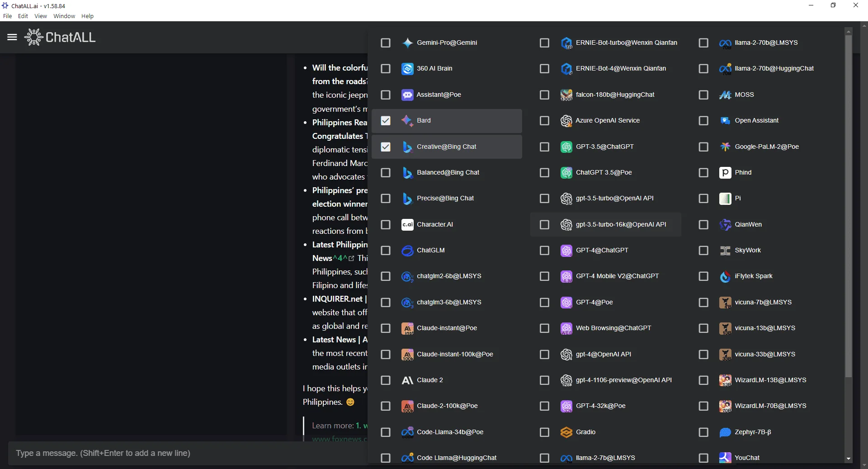
Task: Click the GPT-4@ChatGPT icon
Action: point(566,251)
